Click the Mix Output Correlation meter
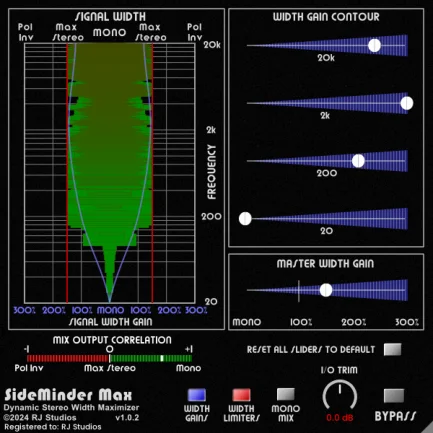This screenshot has height=433, width=433. click(109, 358)
